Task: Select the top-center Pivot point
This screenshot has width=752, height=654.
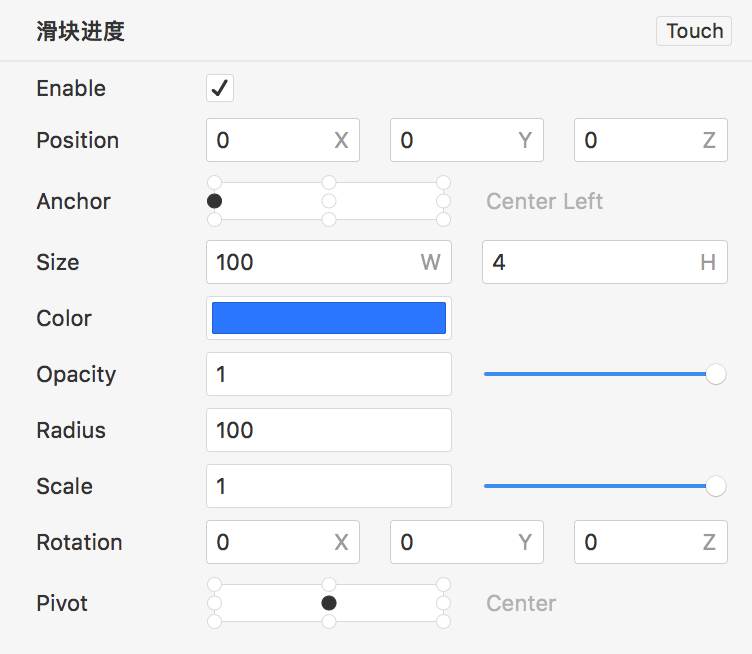Action: click(x=329, y=585)
